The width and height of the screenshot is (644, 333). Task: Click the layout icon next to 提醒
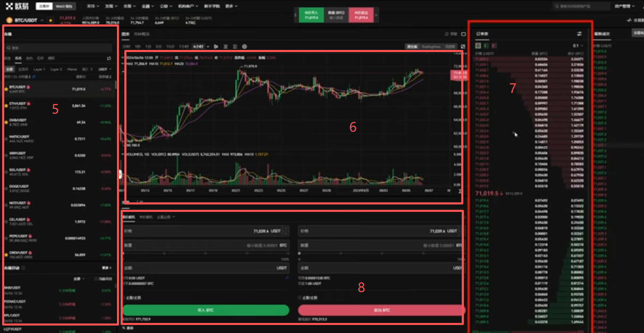pos(463,34)
